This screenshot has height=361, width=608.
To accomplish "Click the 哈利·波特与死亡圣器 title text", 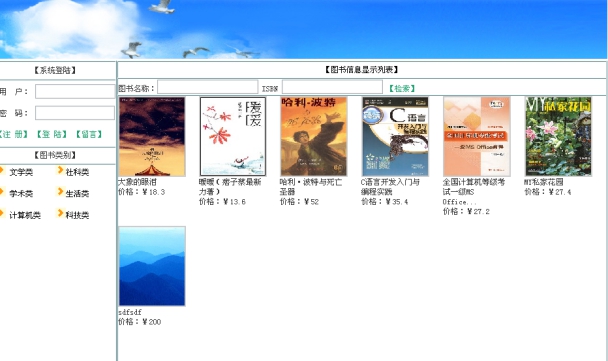I will click(x=311, y=187).
